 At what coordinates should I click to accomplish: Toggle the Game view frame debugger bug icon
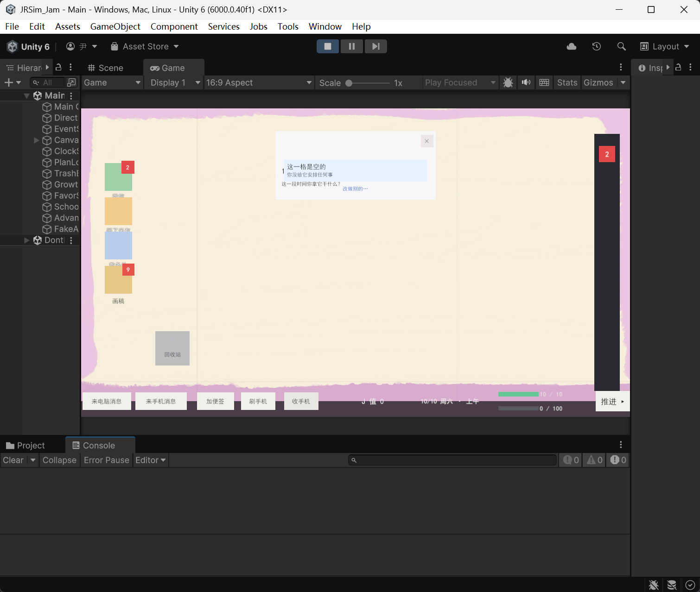(x=508, y=82)
